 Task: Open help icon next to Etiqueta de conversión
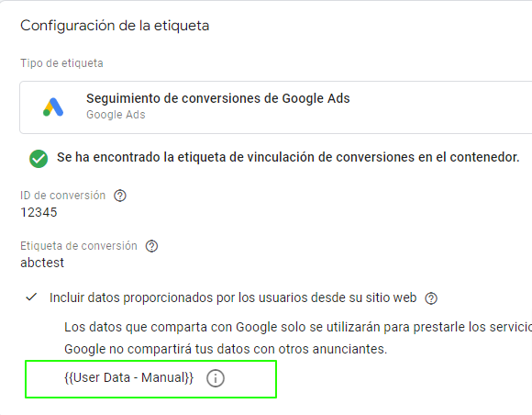pos(151,246)
